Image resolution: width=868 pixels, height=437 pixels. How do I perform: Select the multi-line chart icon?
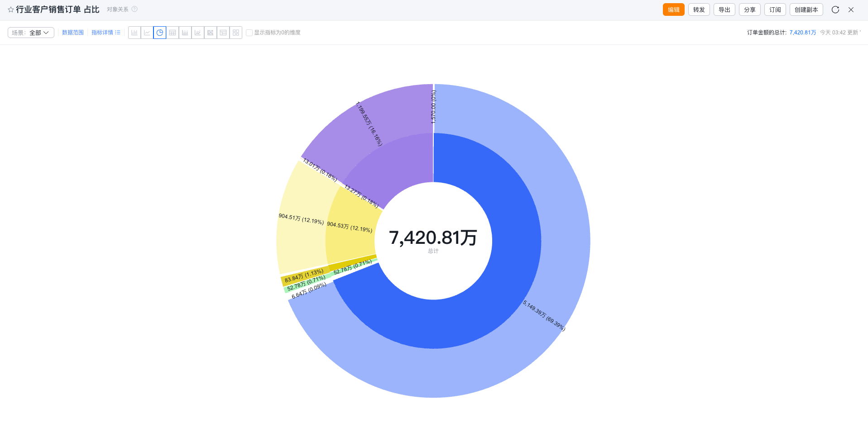point(198,33)
